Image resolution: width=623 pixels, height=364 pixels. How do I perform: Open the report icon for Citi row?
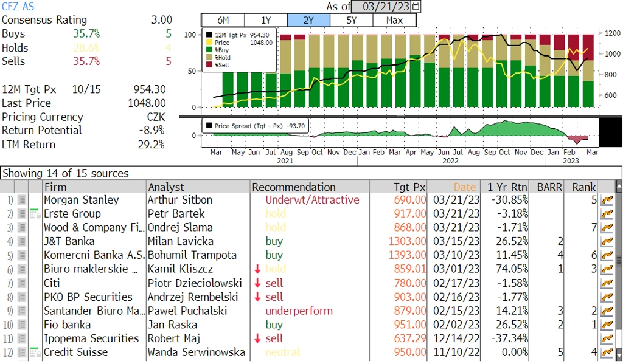tap(22, 283)
